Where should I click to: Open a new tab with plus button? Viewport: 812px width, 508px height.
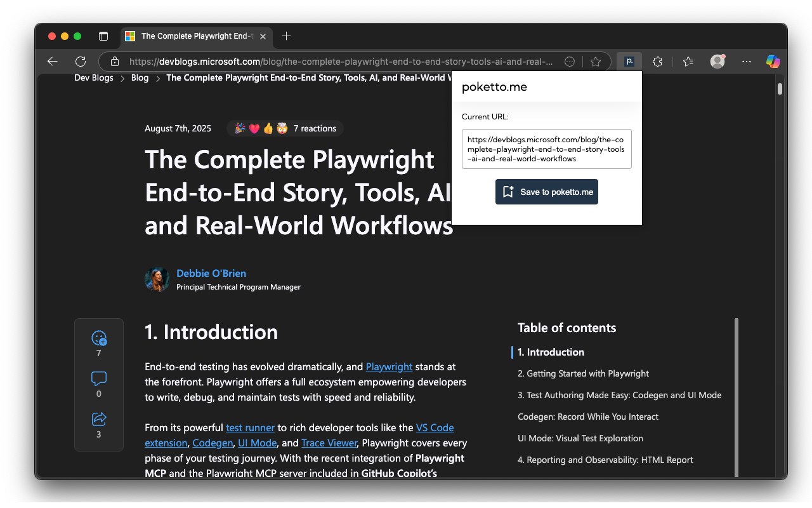tap(286, 36)
